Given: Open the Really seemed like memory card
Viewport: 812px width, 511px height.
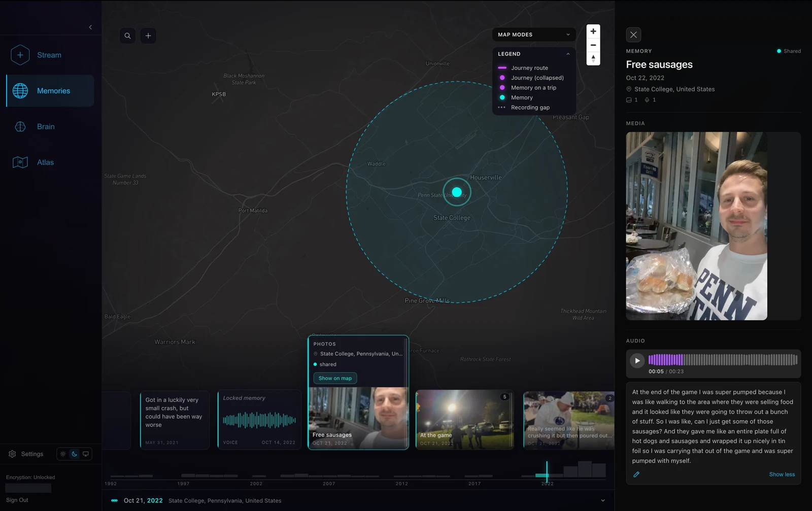Looking at the screenshot, I should coord(569,420).
